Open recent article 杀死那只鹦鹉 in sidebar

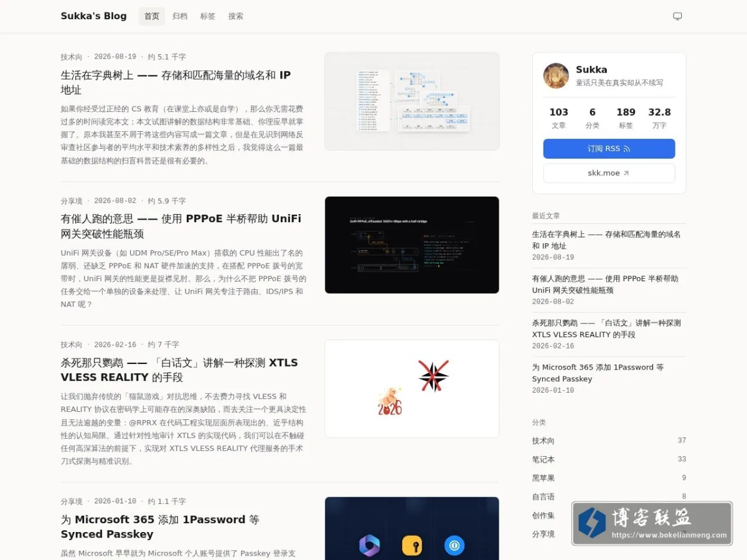[606, 329]
